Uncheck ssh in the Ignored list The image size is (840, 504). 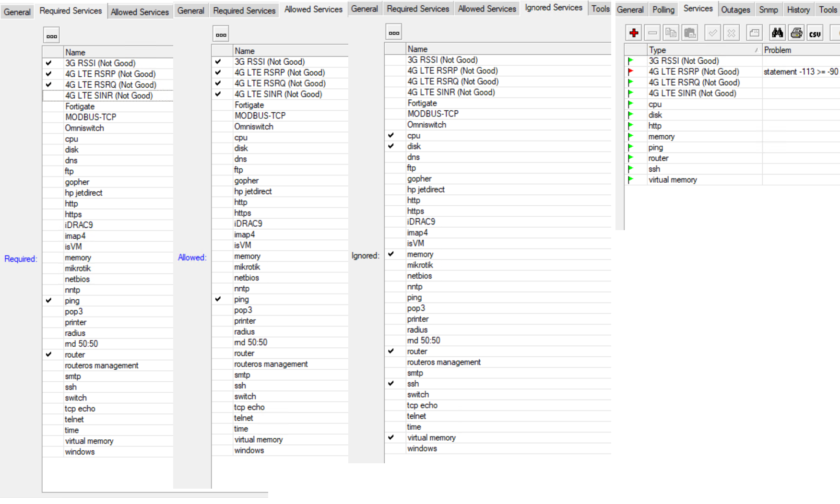click(x=391, y=384)
